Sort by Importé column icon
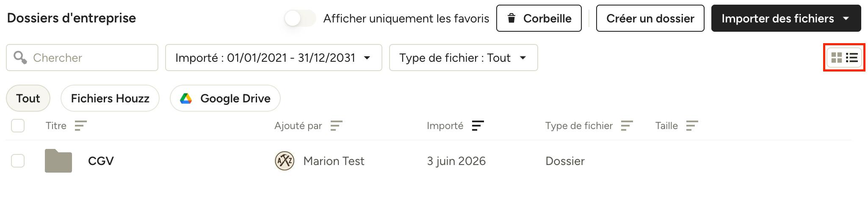Image resolution: width=868 pixels, height=209 pixels. pyautogui.click(x=478, y=126)
